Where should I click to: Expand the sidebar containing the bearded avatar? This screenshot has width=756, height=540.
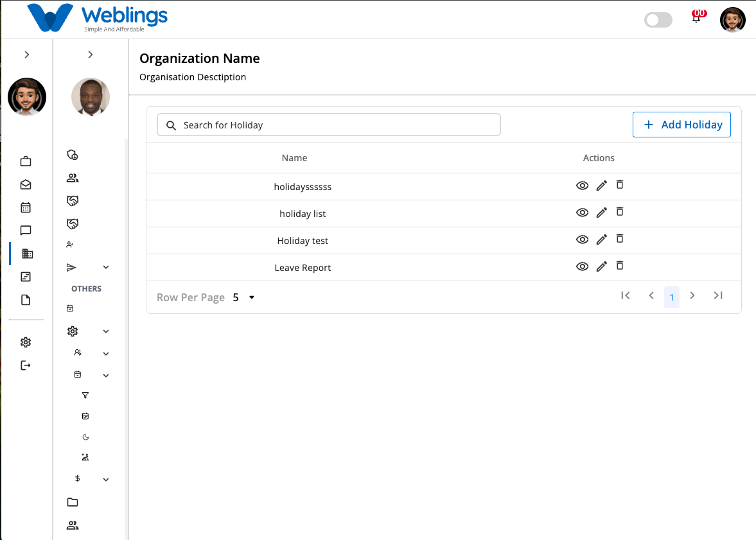point(27,55)
